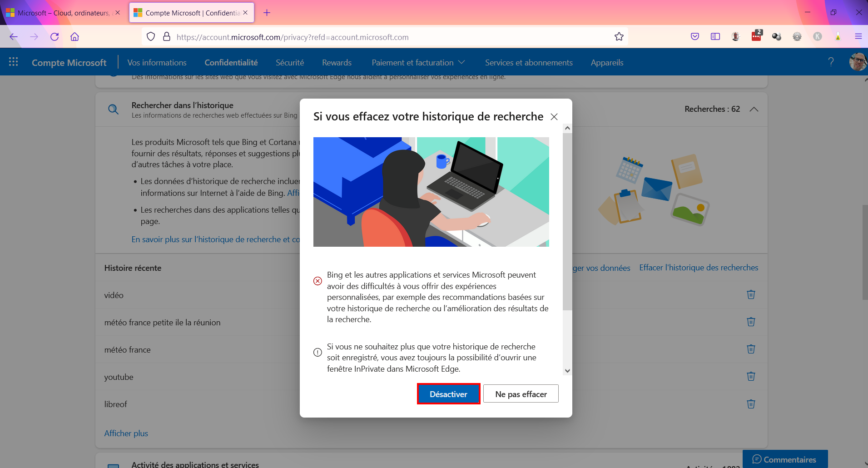The width and height of the screenshot is (868, 468).
Task: Open a new browser tab
Action: click(267, 13)
